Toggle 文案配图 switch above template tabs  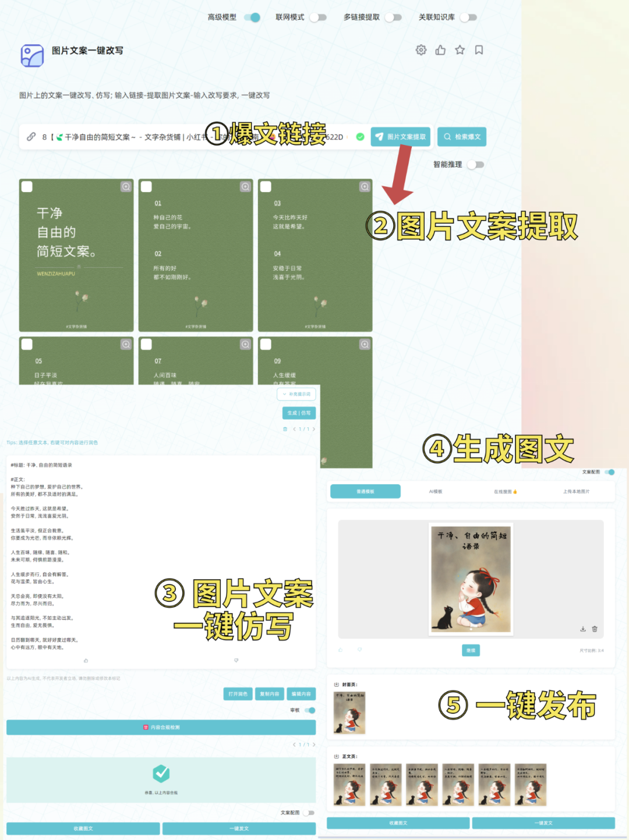tap(609, 472)
